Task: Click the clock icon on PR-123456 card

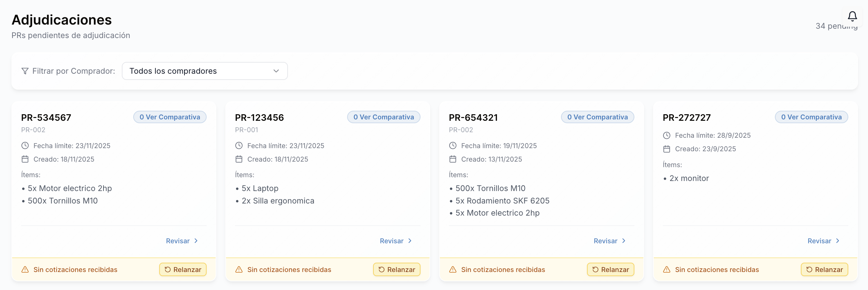Action: coord(239,146)
